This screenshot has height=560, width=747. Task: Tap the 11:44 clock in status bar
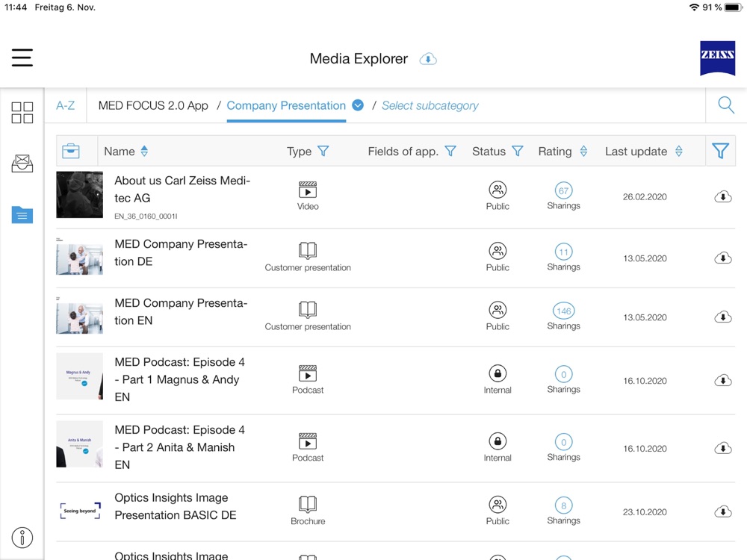click(16, 7)
